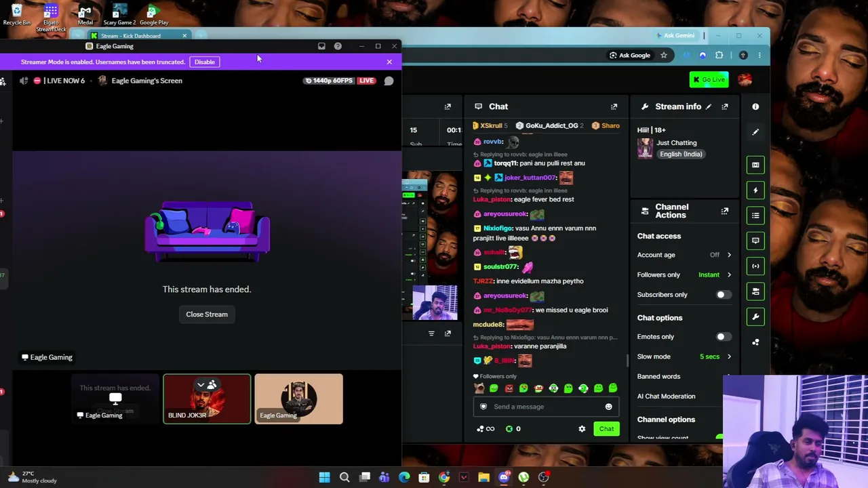The height and width of the screenshot is (488, 868).
Task: Open Microsoft Edge from taskbar
Action: pyautogui.click(x=404, y=477)
